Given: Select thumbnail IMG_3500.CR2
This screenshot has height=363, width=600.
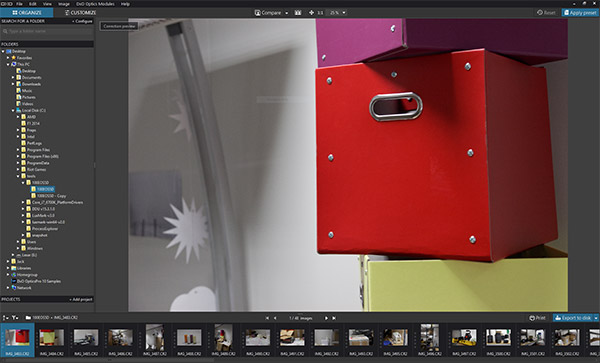Looking at the screenshot, I should pos(498,340).
